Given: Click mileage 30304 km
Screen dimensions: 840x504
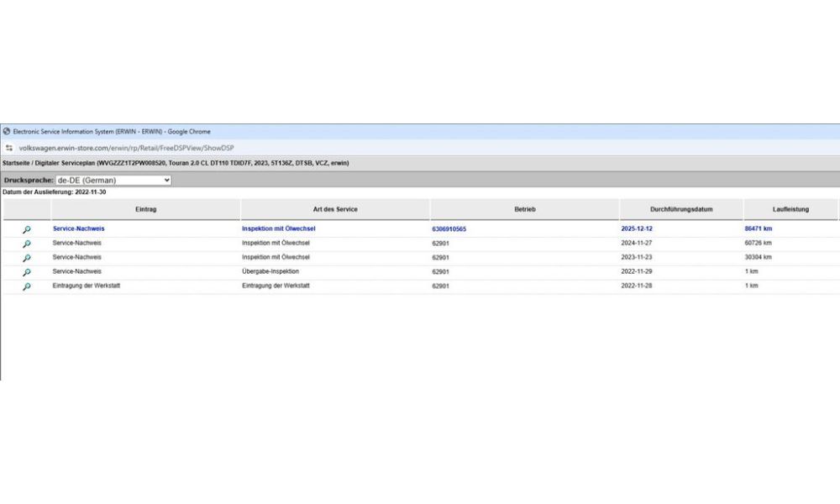Looking at the screenshot, I should tap(758, 258).
